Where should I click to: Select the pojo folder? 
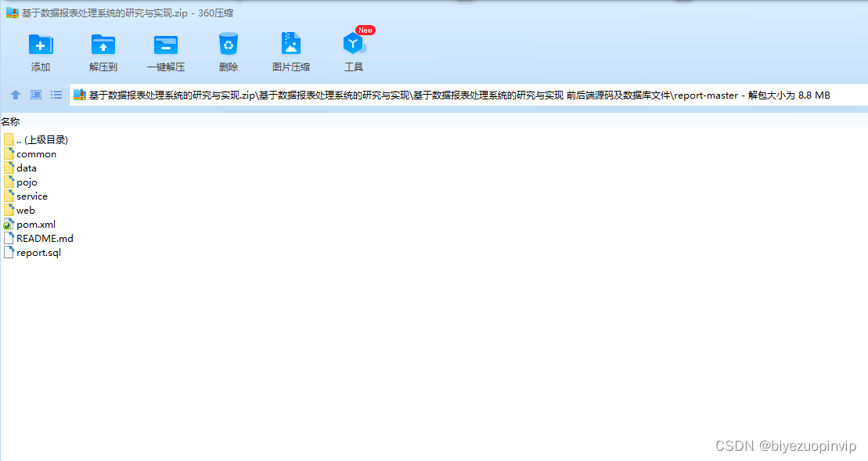pyautogui.click(x=27, y=182)
